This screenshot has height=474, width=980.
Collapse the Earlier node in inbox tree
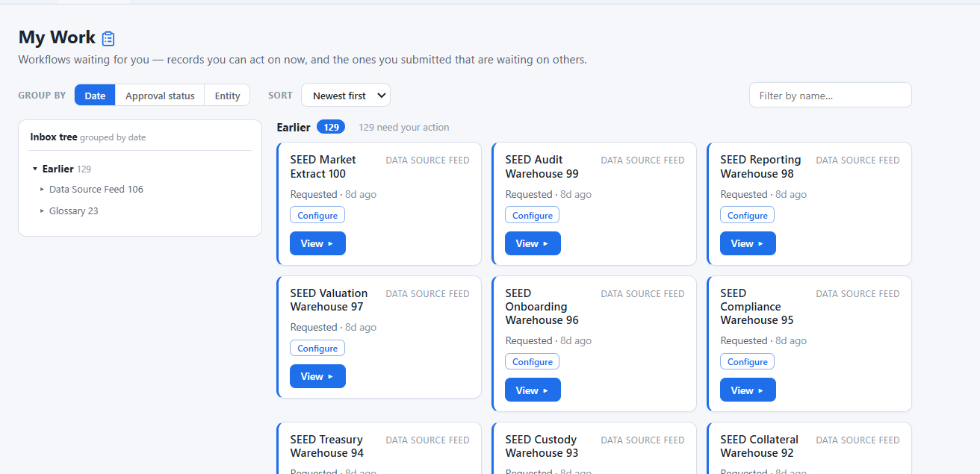click(x=35, y=169)
